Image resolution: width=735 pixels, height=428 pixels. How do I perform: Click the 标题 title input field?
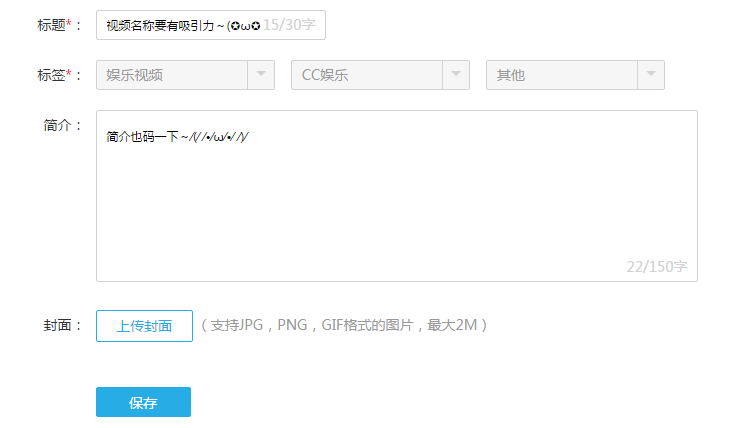(x=210, y=25)
